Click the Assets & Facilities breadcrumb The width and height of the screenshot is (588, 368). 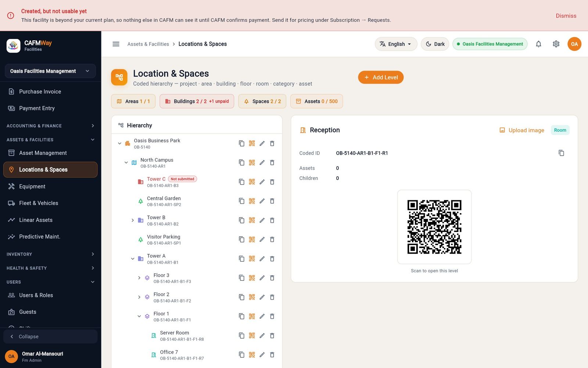click(x=148, y=44)
